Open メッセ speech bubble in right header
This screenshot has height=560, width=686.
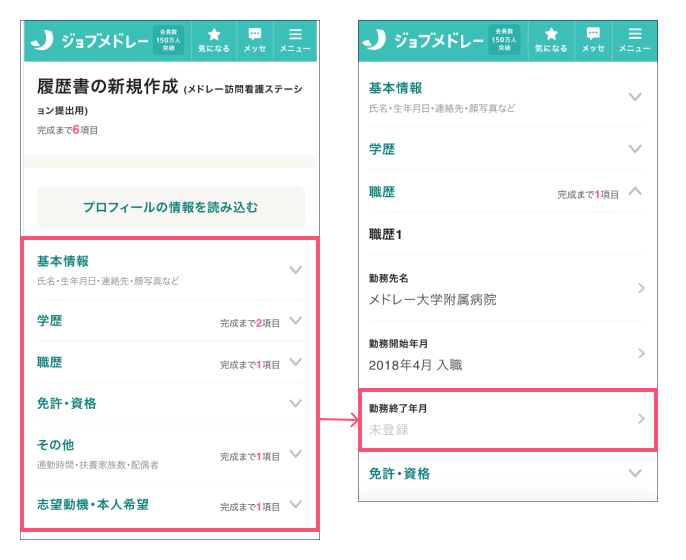(593, 39)
